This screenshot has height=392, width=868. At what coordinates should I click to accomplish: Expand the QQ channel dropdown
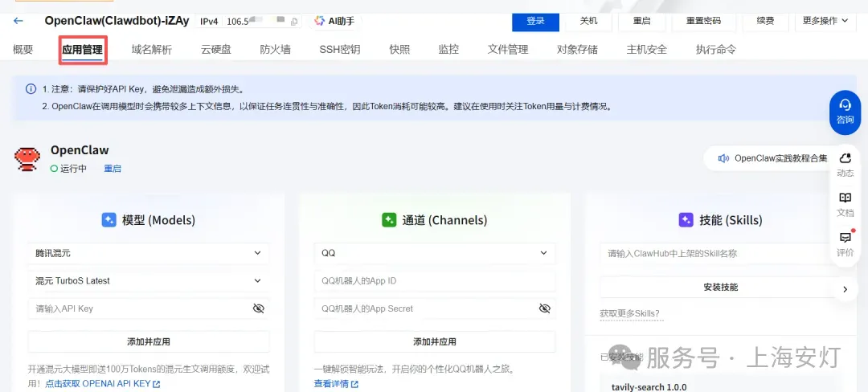point(435,253)
